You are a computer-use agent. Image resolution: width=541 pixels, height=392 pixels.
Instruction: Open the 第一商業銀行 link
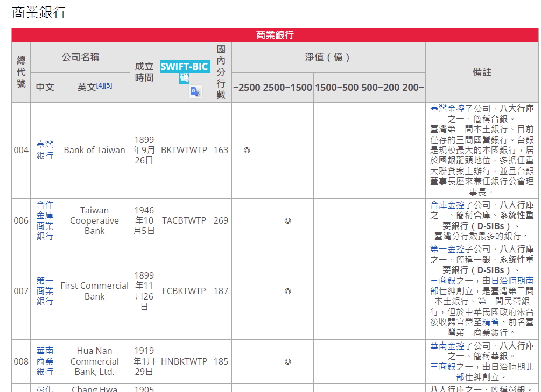(45, 291)
